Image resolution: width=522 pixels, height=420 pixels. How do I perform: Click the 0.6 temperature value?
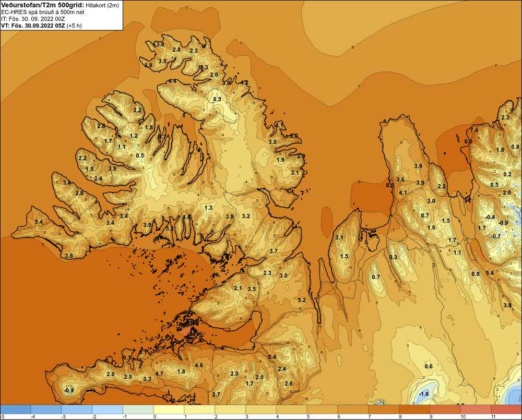point(429,366)
